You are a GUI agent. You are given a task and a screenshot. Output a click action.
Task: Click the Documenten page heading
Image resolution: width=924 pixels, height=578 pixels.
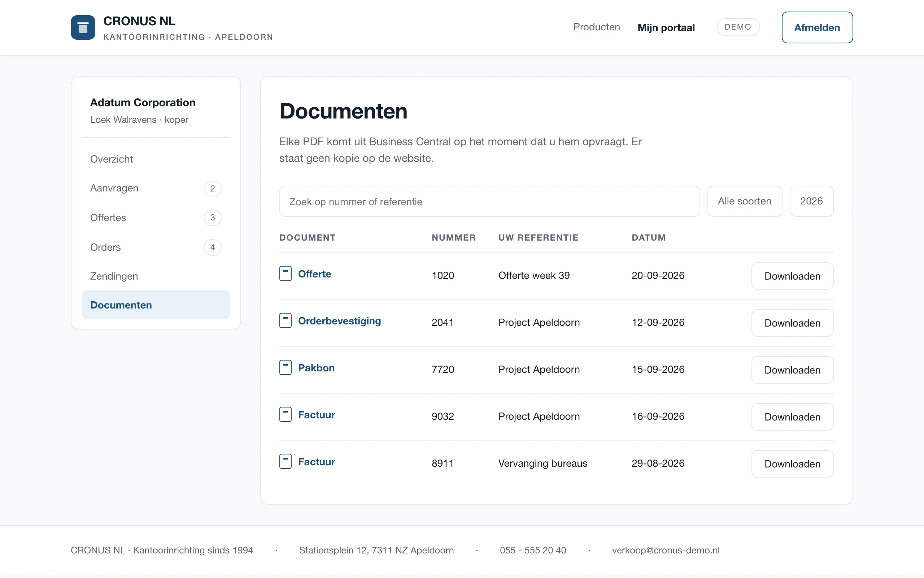point(343,111)
